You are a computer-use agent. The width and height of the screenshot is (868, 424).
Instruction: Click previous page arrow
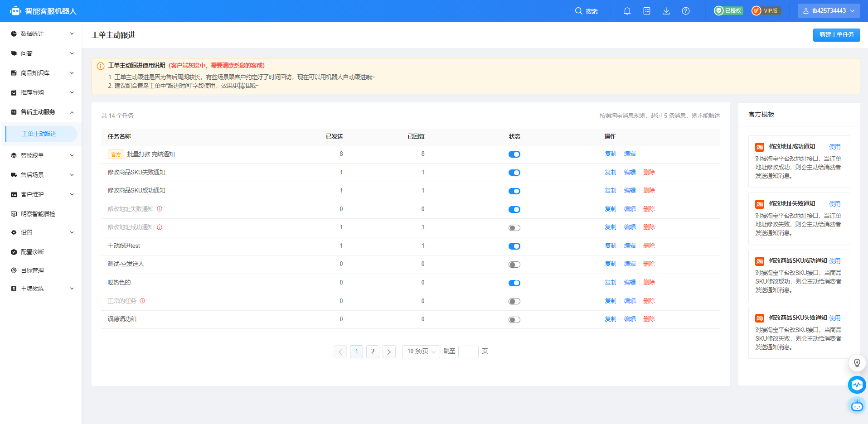(x=340, y=352)
